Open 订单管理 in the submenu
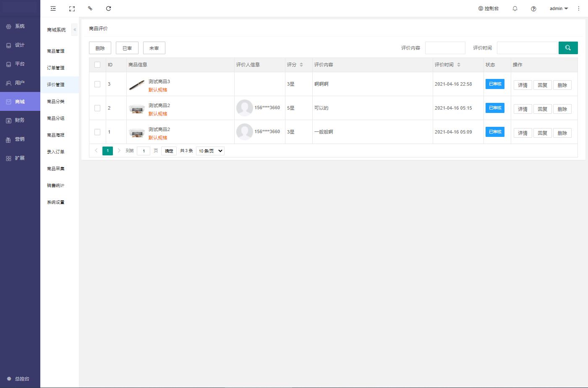This screenshot has height=388, width=588. [x=56, y=68]
